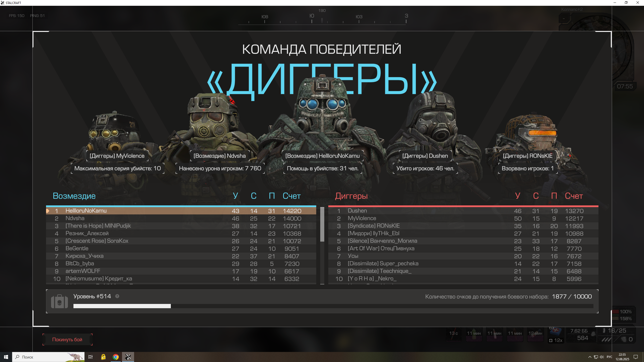Image resolution: width=644 pixels, height=362 pixels.
Task: Click the help icon next to Уровень #514
Action: click(x=117, y=296)
